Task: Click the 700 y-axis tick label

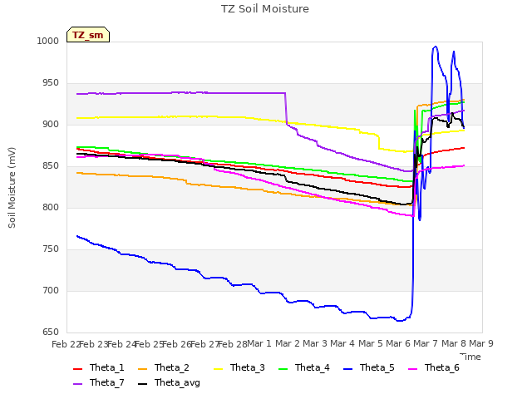Action: tap(51, 290)
